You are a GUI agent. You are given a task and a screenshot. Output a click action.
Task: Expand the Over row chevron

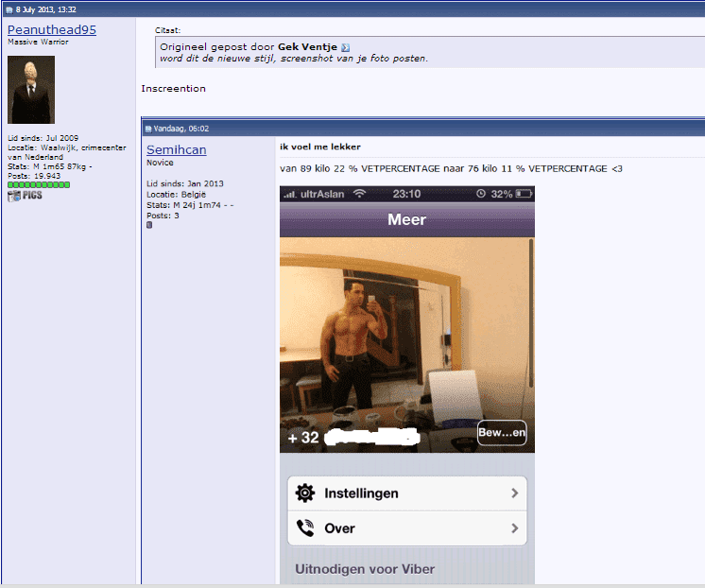[x=514, y=528]
